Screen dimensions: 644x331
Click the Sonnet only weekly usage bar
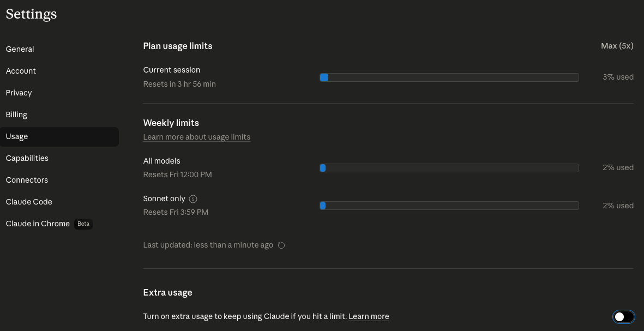(449, 206)
